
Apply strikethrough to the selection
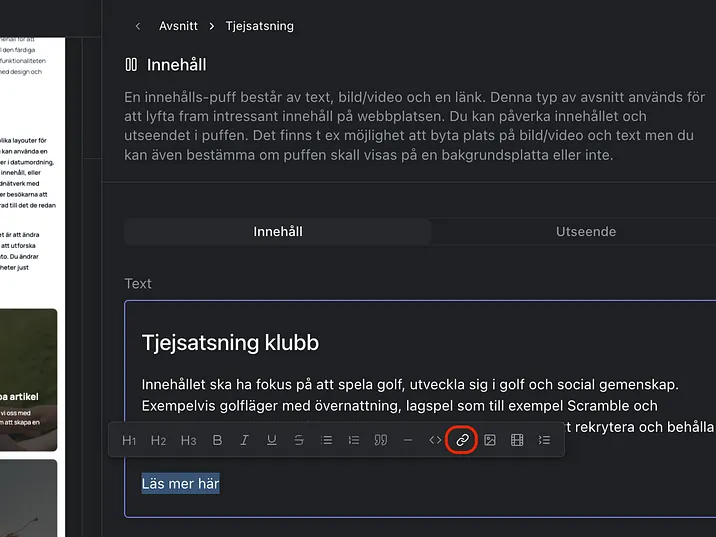299,440
